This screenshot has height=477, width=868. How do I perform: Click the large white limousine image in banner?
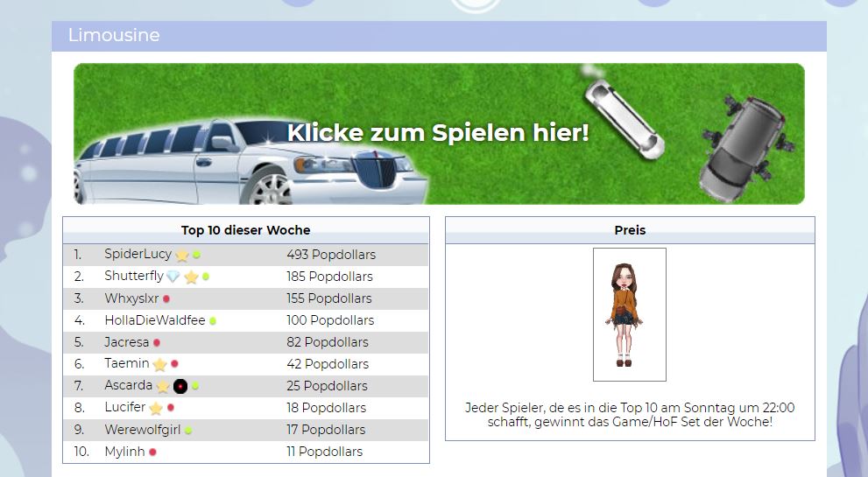(251, 162)
